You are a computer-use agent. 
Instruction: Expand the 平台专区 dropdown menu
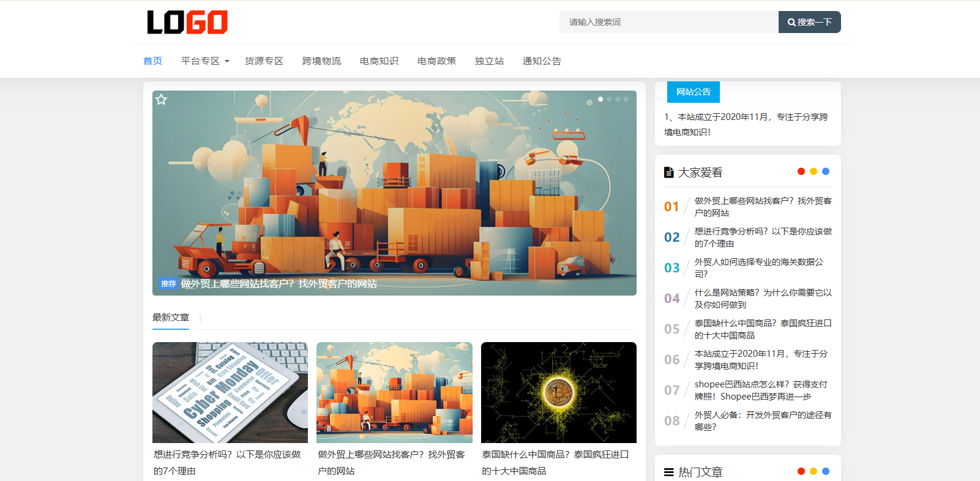click(205, 61)
